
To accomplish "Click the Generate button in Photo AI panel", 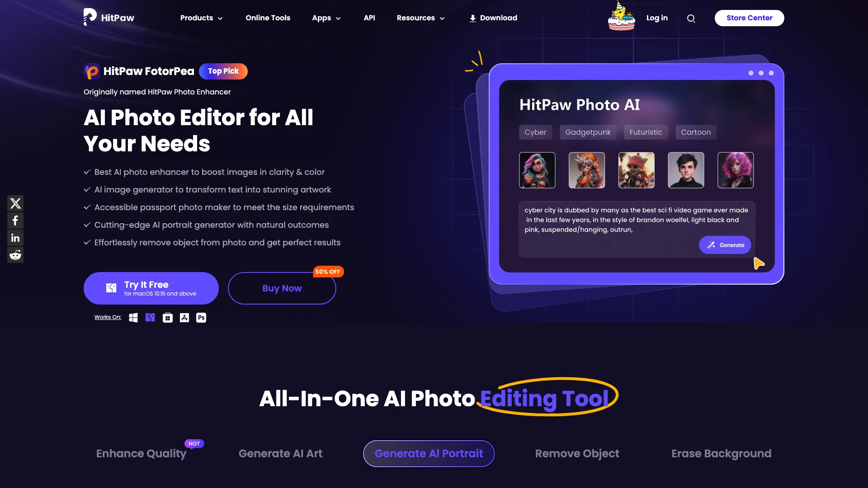I will point(724,244).
